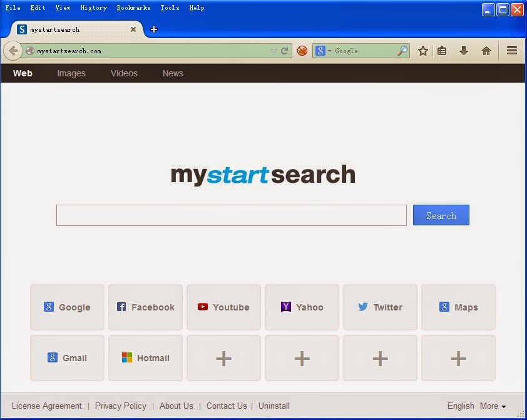Open the View menu
The height and width of the screenshot is (420, 527).
(63, 8)
